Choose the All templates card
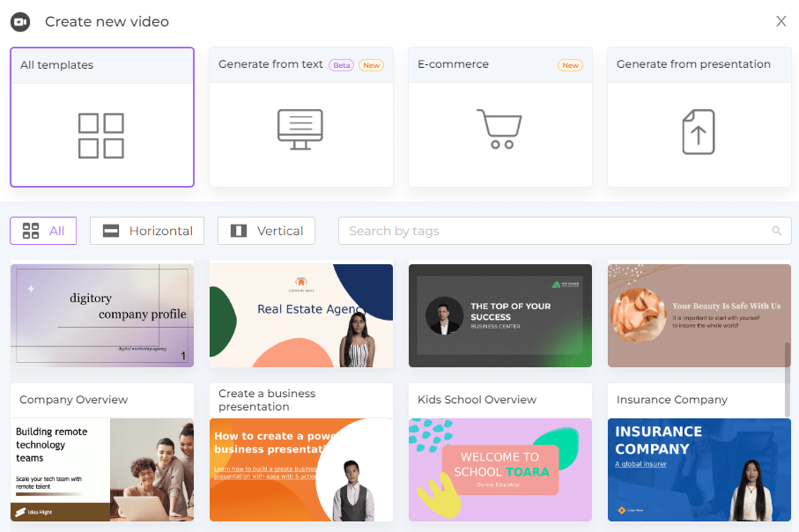799x532 pixels. coord(101,115)
